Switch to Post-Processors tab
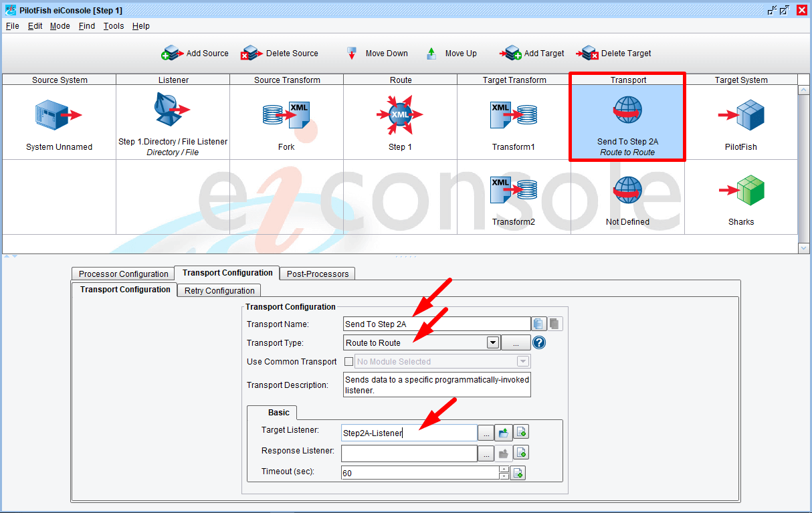The width and height of the screenshot is (812, 513). 317,274
